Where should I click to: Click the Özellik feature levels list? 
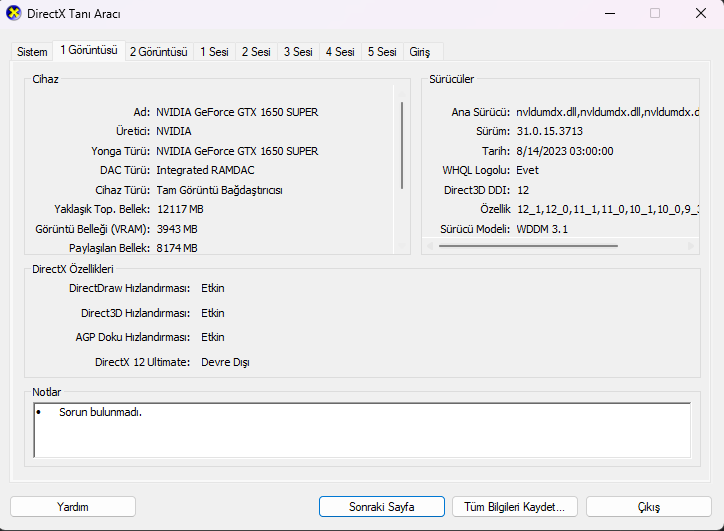tap(608, 209)
